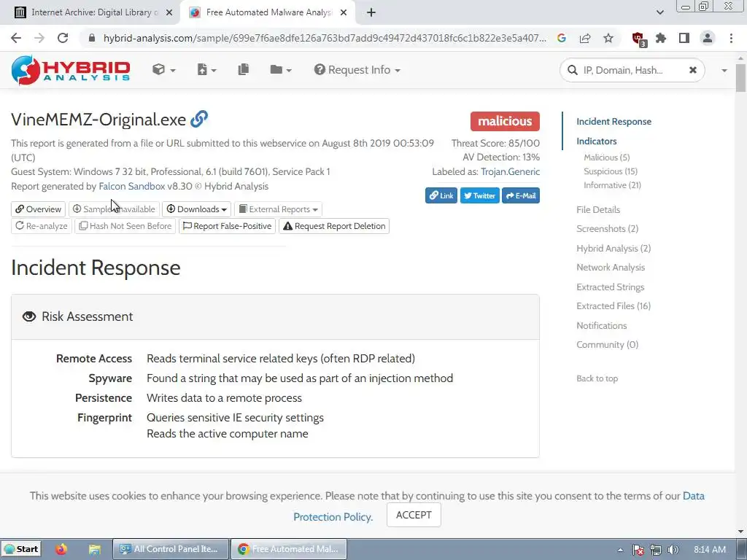
Task: Go to Hybrid Analysis (2) section
Action: click(613, 248)
